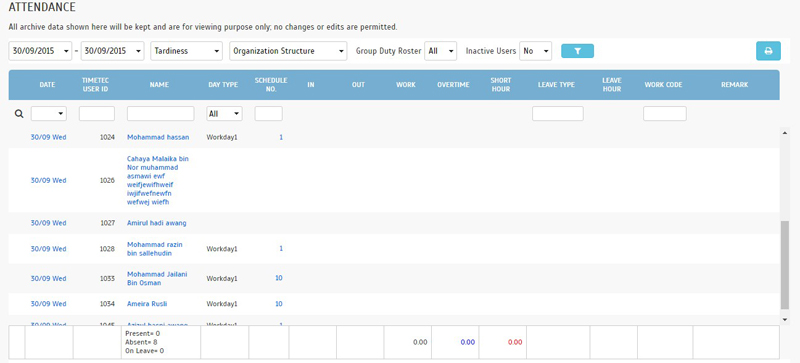
Task: Open the start date 30/09/2015 dropdown
Action: coord(40,51)
